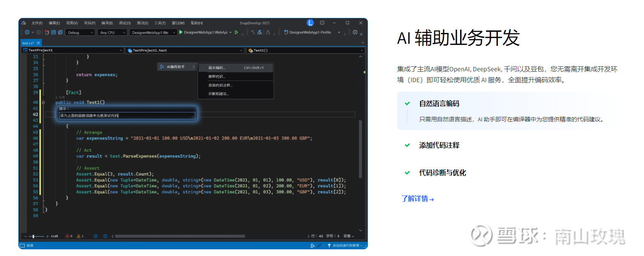Click the error count icon in the editor footer

click(x=67, y=236)
